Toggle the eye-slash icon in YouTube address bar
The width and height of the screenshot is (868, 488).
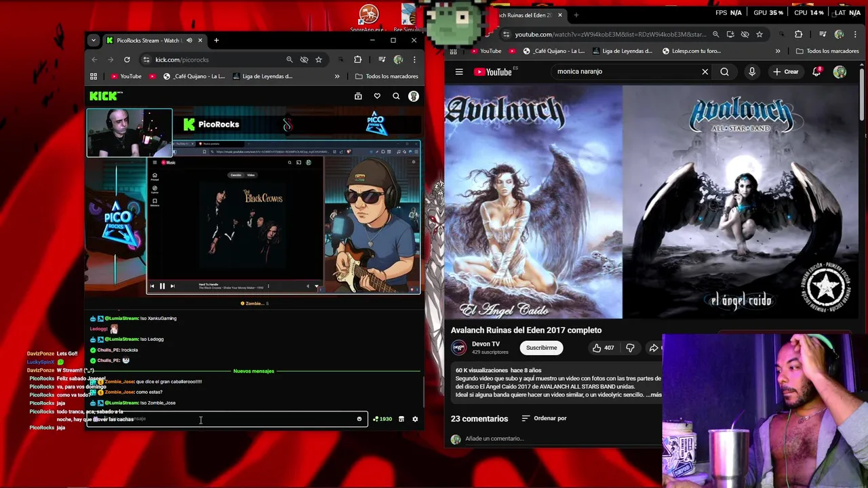coord(745,35)
